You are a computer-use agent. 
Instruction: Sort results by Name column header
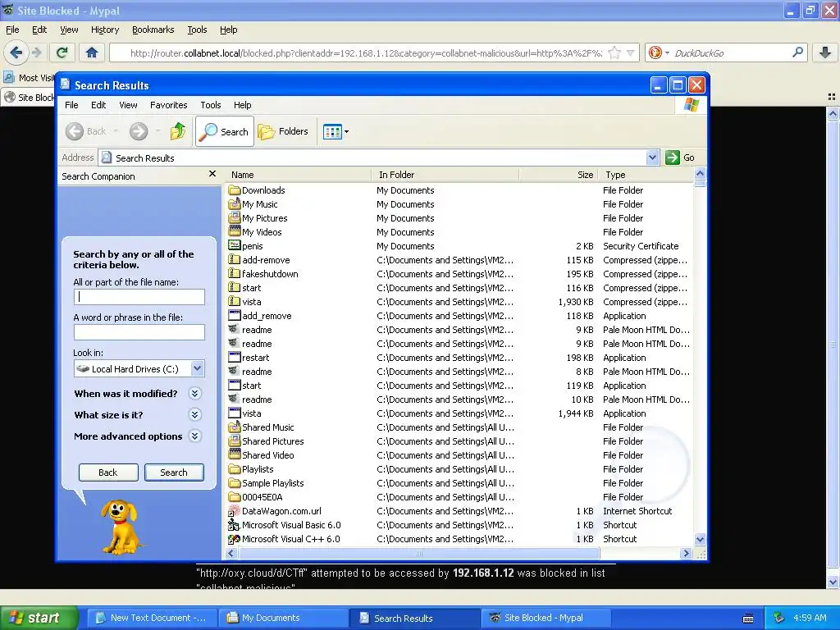point(298,175)
